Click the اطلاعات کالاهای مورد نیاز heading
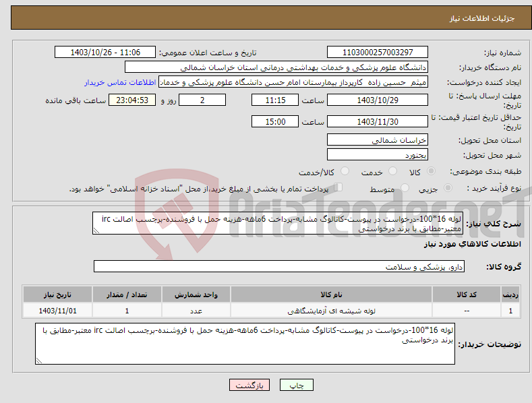Image resolution: width=532 pixels, height=403 pixels. [472, 244]
